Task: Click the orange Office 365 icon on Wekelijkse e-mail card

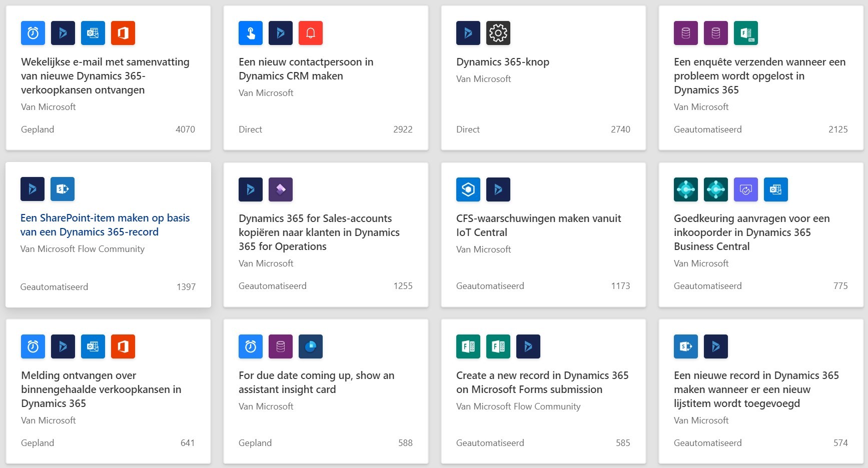Action: pos(123,33)
